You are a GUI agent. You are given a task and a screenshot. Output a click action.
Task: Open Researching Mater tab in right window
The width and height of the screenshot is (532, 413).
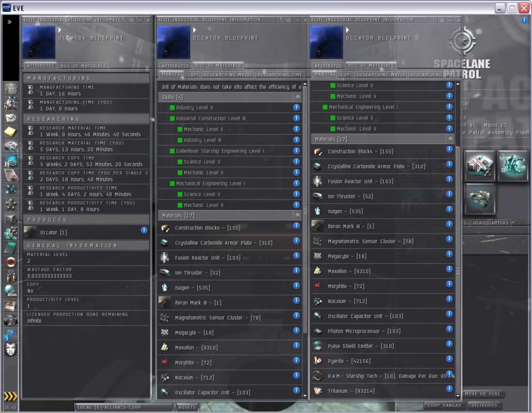(x=381, y=74)
